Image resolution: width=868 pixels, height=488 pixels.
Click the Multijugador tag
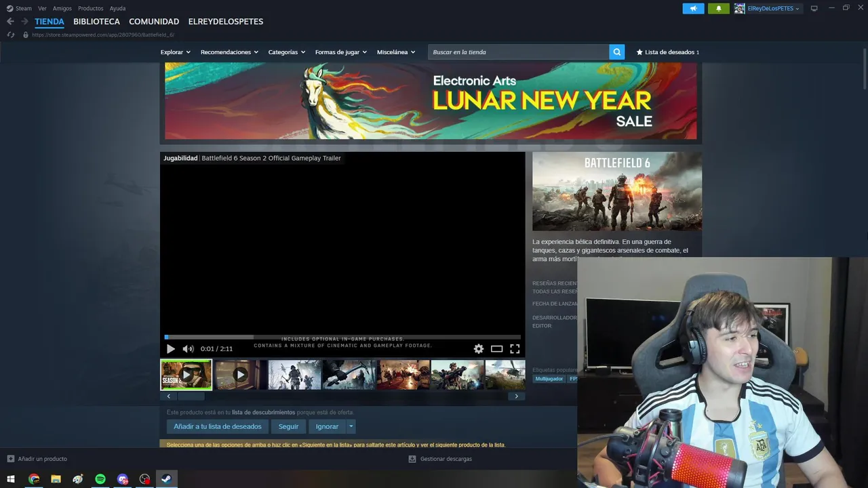point(549,379)
